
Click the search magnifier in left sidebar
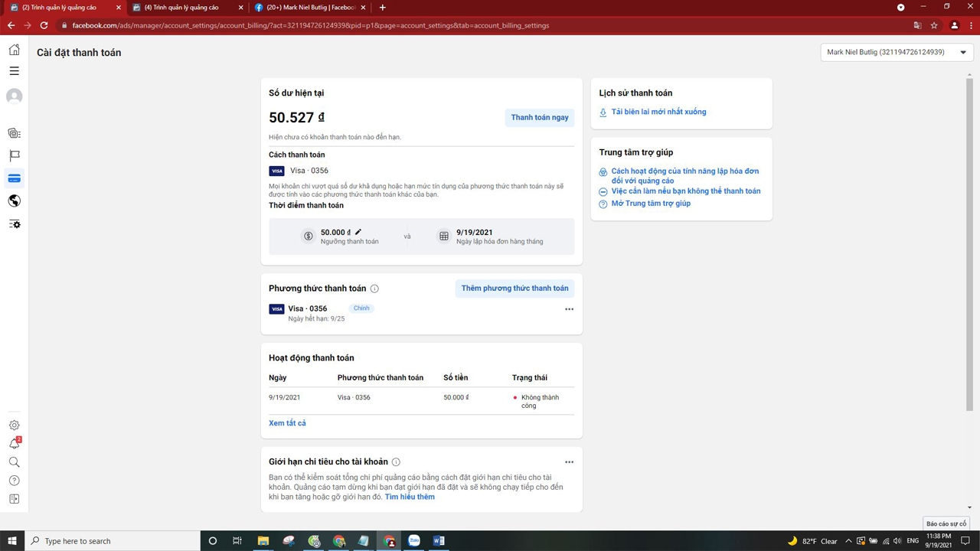pos(14,462)
